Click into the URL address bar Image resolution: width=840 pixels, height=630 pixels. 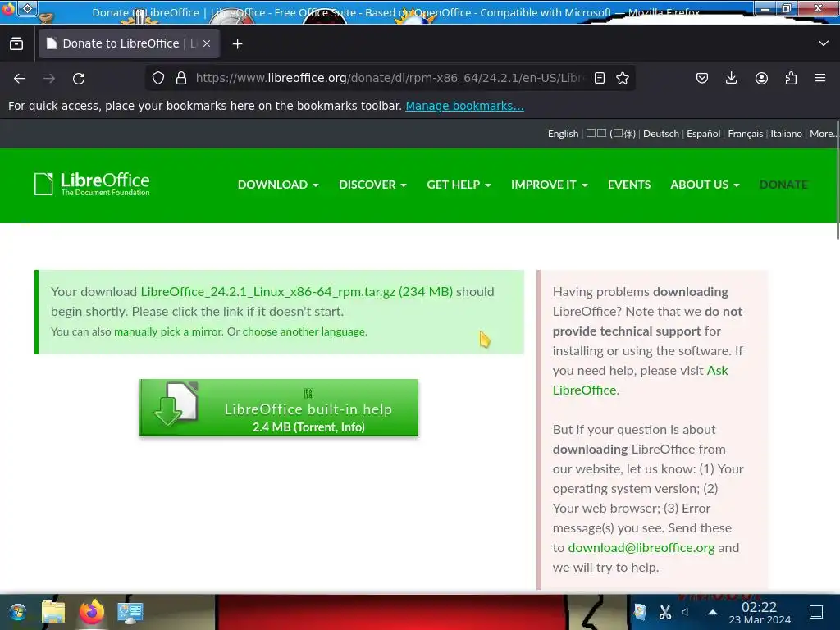point(390,78)
